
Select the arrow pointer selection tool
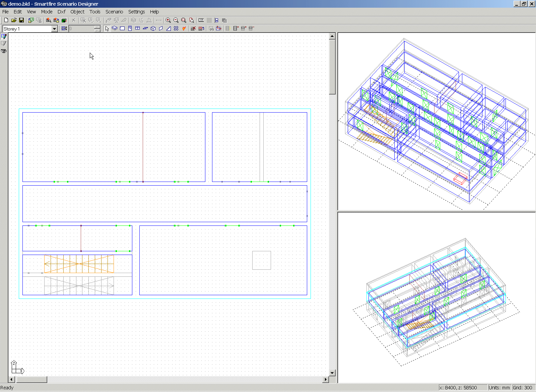[107, 28]
